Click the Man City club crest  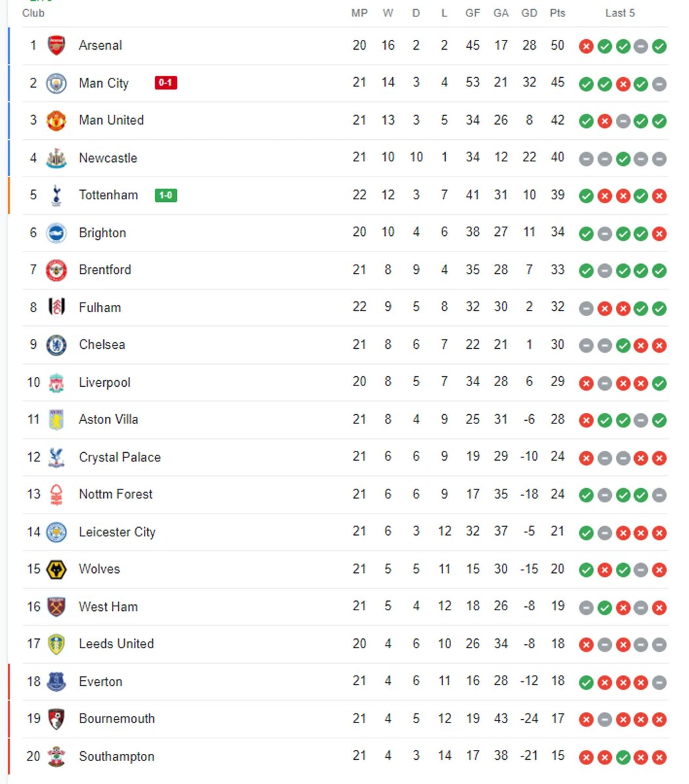point(56,83)
